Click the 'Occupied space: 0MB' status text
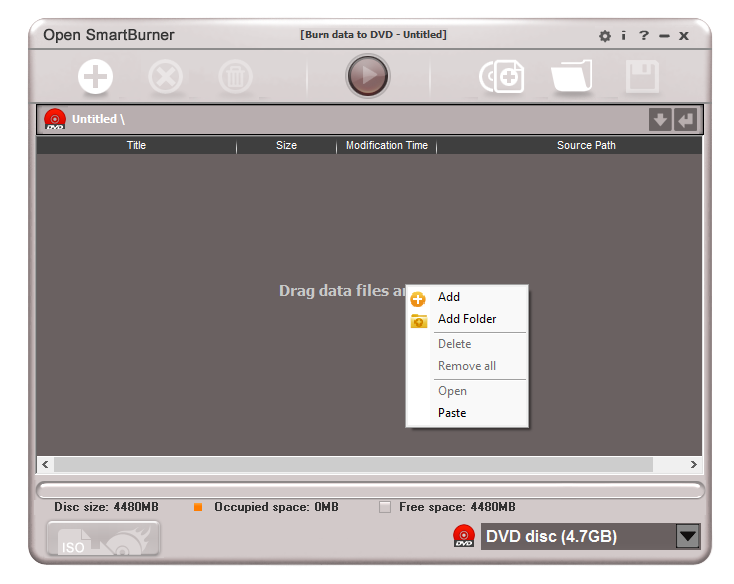Image resolution: width=734 pixels, height=584 pixels. click(x=276, y=507)
